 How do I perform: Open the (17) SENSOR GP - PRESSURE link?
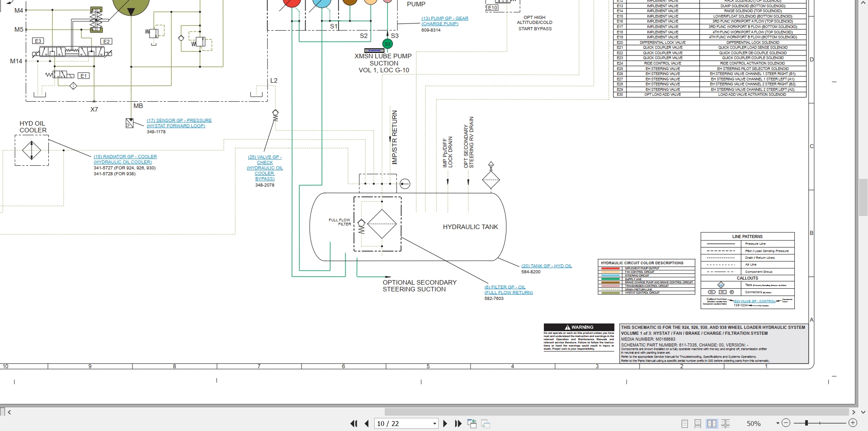(x=179, y=123)
